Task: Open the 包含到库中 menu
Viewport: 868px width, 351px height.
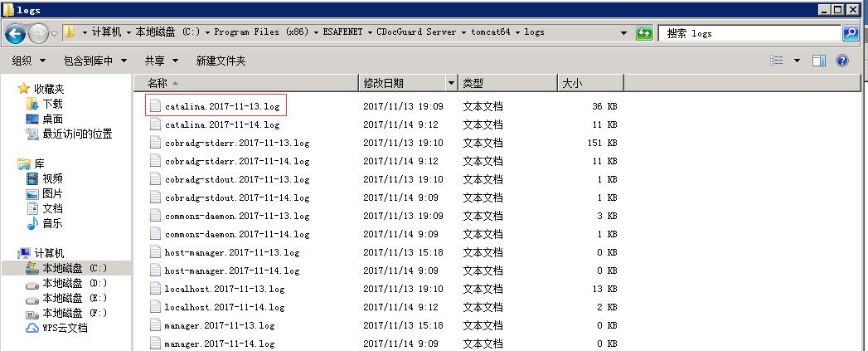Action: point(95,61)
